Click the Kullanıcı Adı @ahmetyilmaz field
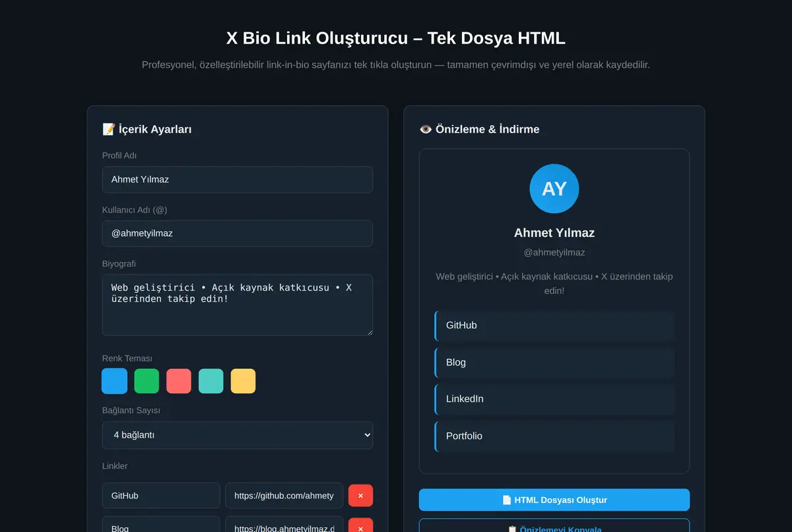This screenshot has width=792, height=532. tap(238, 234)
